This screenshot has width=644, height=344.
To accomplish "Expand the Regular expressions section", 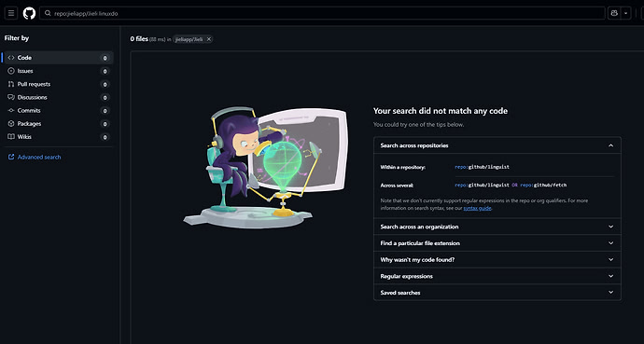I will point(497,276).
